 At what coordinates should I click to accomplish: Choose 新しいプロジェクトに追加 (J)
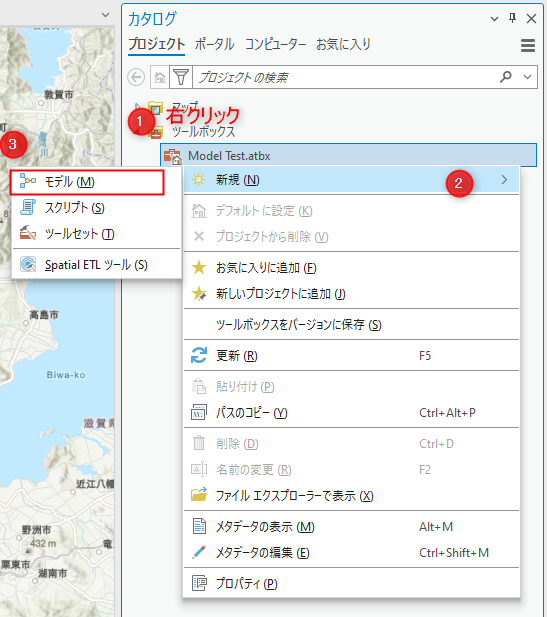[x=351, y=294]
